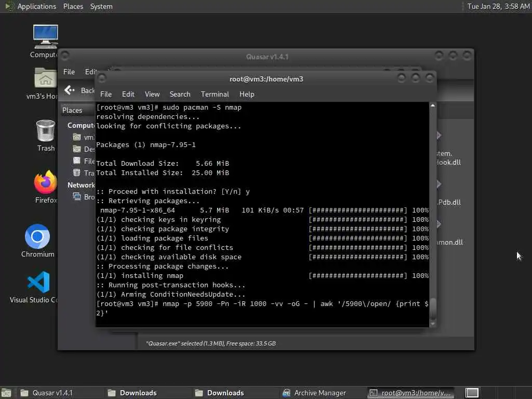The width and height of the screenshot is (532, 399).
Task: Open the terminal Search menu
Action: click(180, 95)
